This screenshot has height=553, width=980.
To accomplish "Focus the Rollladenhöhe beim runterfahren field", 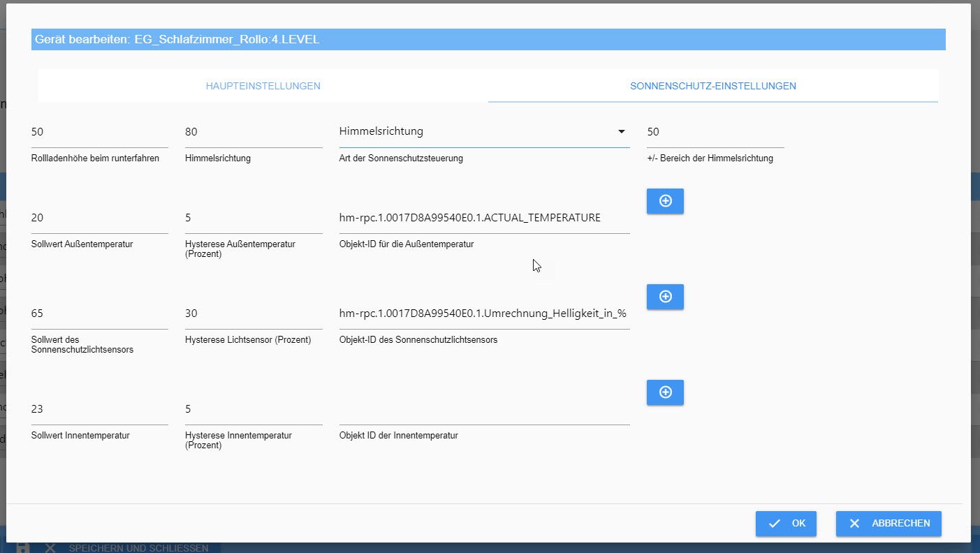I will coord(100,133).
